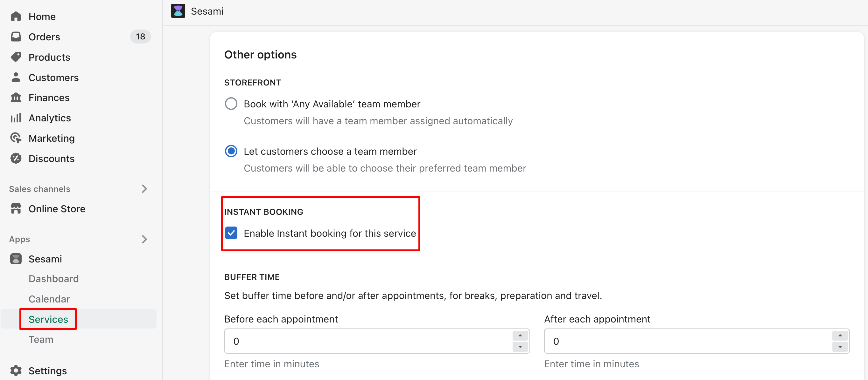Click the Settings gear icon
868x380 pixels.
pos(16,370)
